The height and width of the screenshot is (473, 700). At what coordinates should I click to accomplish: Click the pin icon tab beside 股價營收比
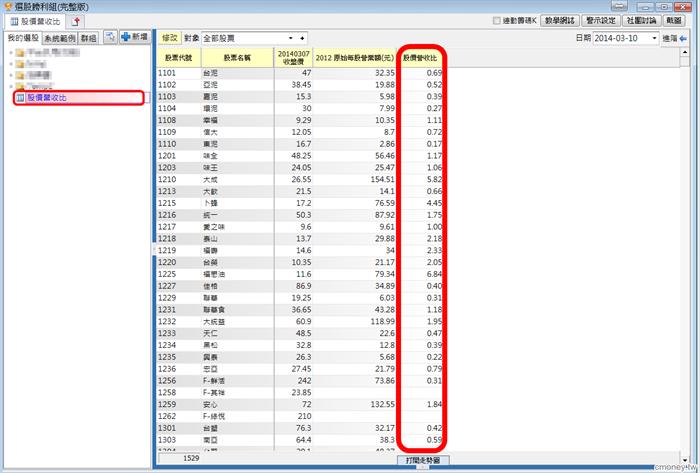[x=76, y=21]
